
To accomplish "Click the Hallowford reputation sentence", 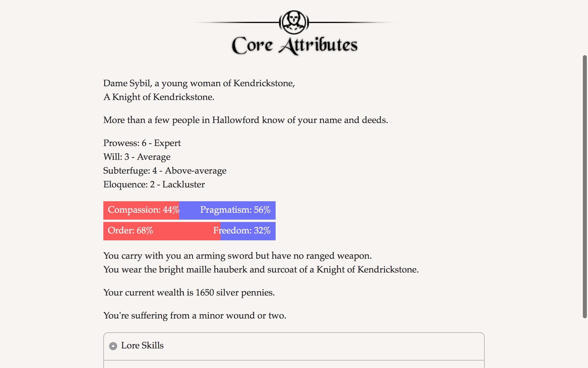I will point(245,120).
